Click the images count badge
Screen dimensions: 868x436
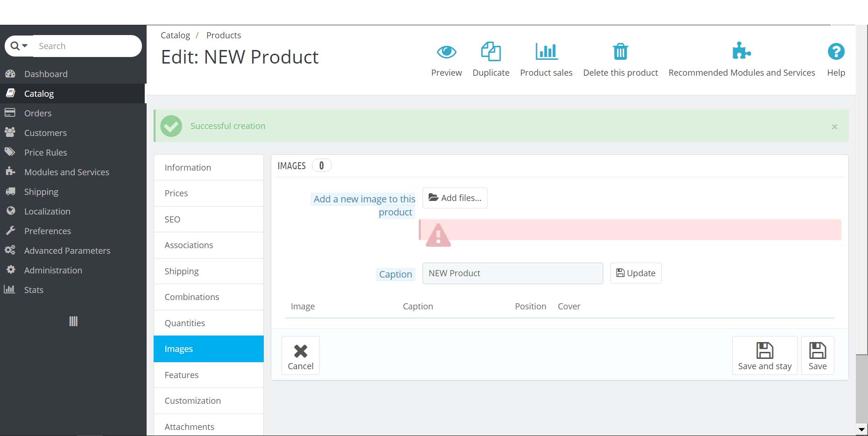321,165
